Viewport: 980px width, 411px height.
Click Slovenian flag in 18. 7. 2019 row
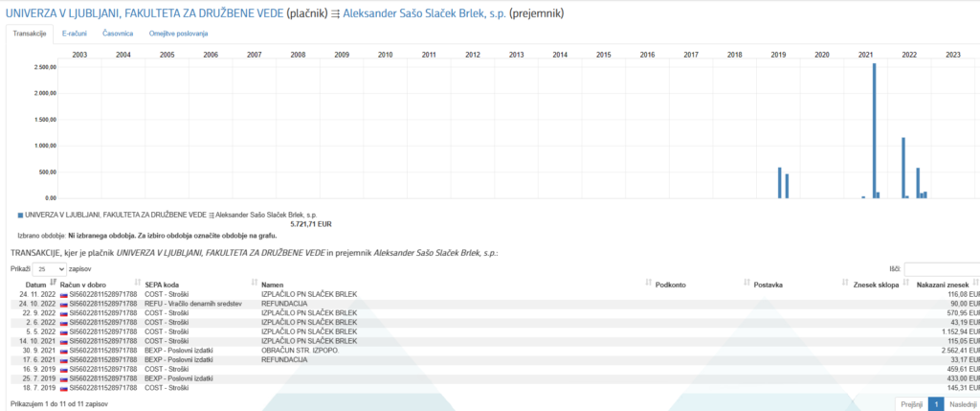click(x=64, y=388)
